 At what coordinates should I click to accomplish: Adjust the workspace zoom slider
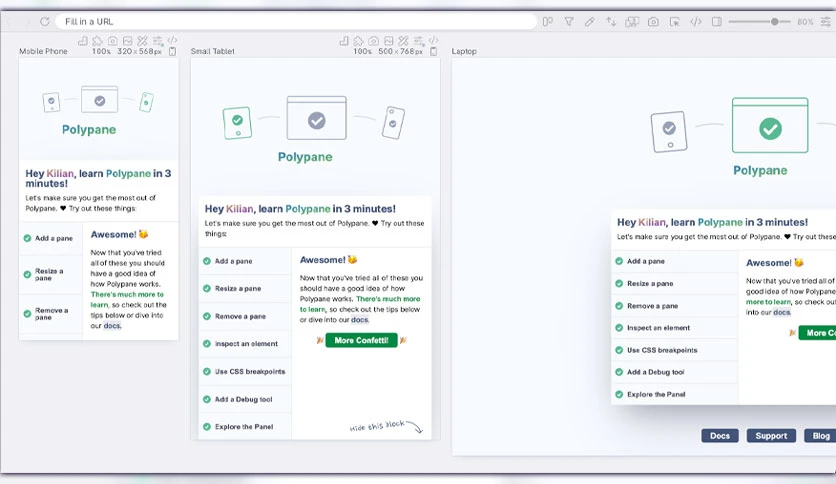pyautogui.click(x=759, y=22)
